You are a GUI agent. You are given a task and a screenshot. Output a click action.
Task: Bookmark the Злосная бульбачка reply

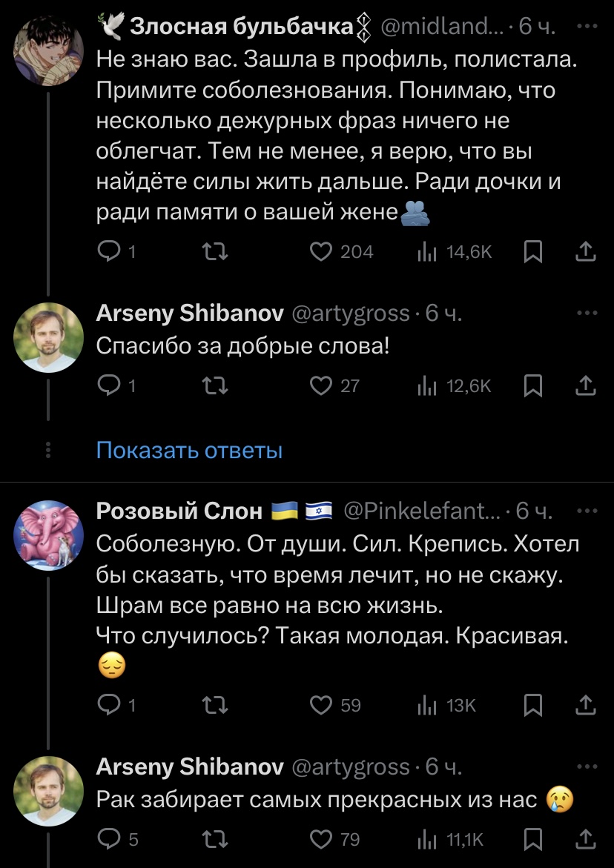532,252
